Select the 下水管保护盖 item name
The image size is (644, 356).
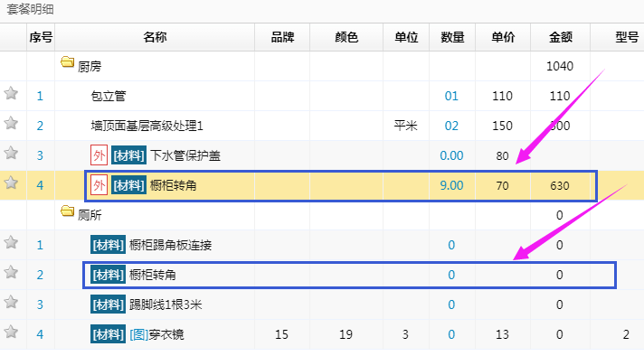[x=185, y=155]
